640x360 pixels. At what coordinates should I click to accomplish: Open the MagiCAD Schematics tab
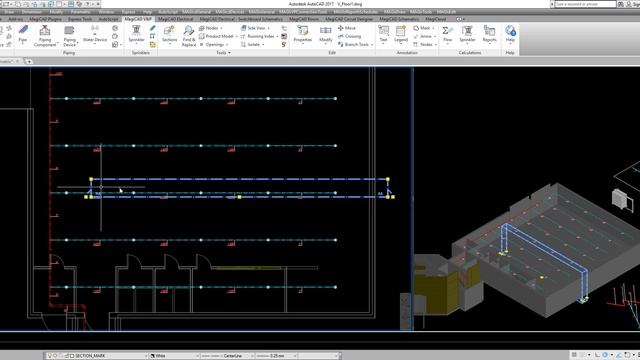pyautogui.click(x=399, y=19)
